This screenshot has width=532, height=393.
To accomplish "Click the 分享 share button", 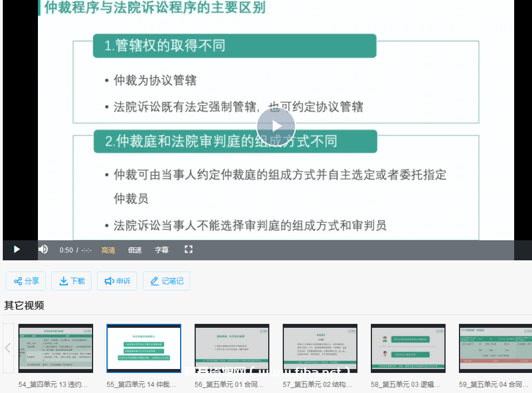I will [x=26, y=281].
